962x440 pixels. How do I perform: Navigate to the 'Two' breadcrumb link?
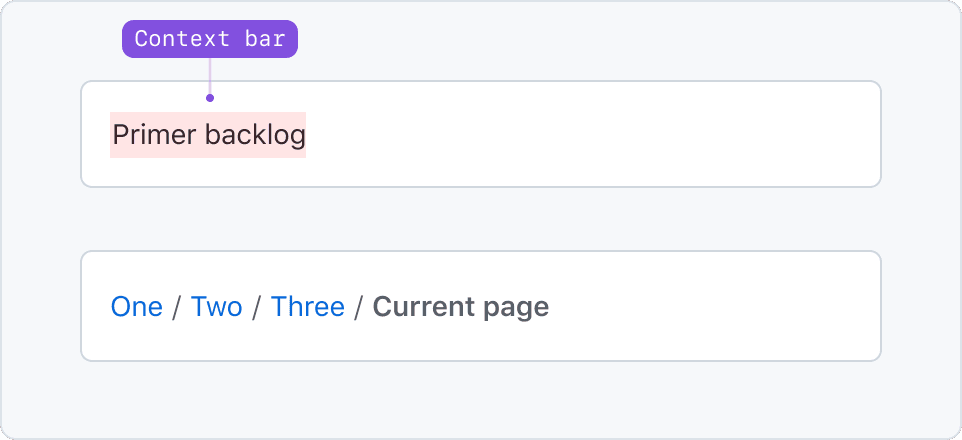click(x=216, y=306)
